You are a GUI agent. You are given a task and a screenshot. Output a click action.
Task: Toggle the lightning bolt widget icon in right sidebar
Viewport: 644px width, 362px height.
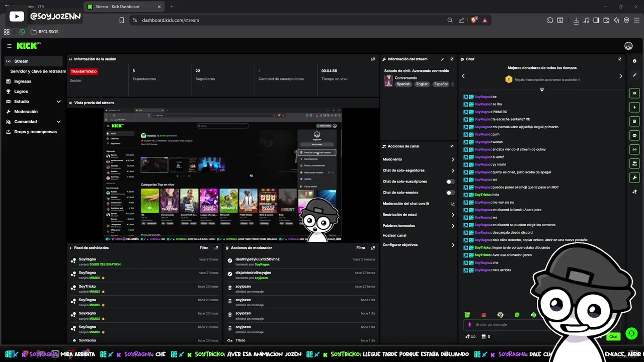click(x=634, y=107)
